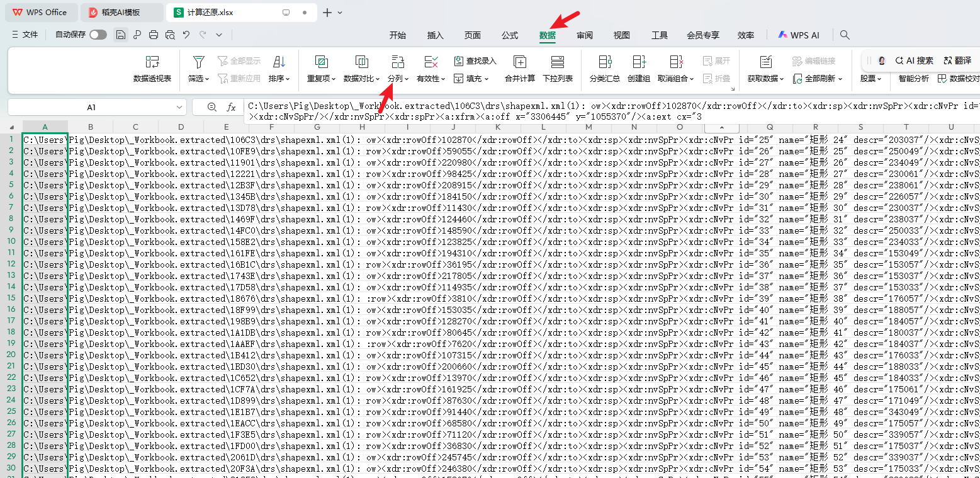Click the fx insert function icon

pos(231,108)
